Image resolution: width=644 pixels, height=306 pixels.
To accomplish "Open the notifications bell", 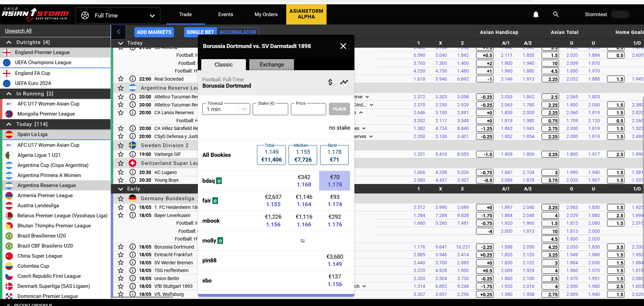I will 536,14.
